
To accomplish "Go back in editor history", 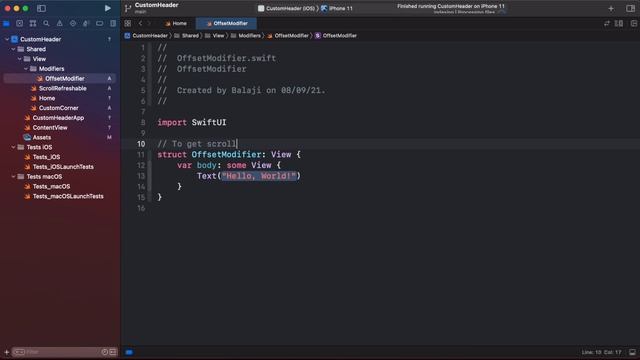I will (140, 24).
